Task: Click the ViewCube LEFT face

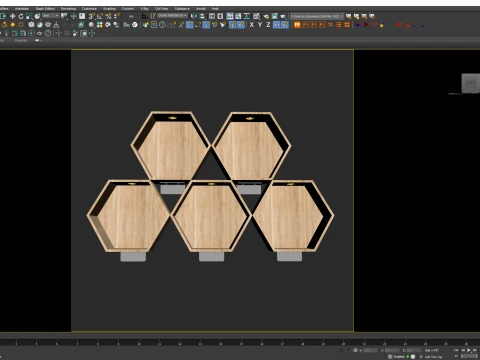Action: point(470,83)
